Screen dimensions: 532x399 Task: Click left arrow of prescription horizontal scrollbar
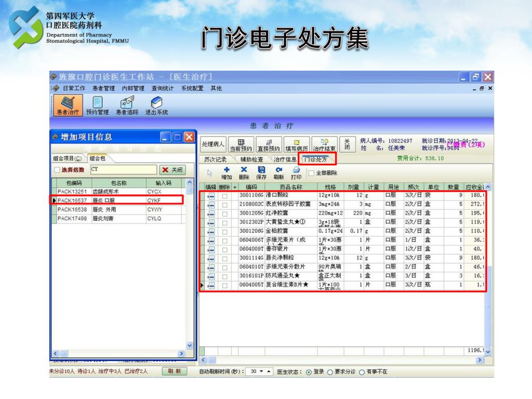[x=203, y=360]
